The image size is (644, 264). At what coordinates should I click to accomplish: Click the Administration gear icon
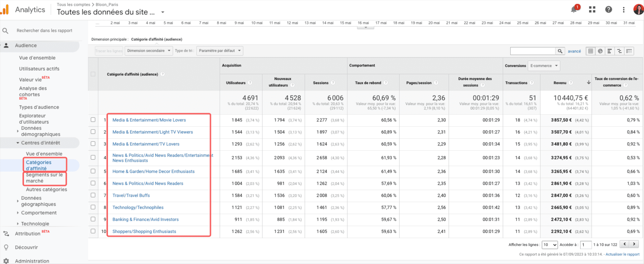6,261
